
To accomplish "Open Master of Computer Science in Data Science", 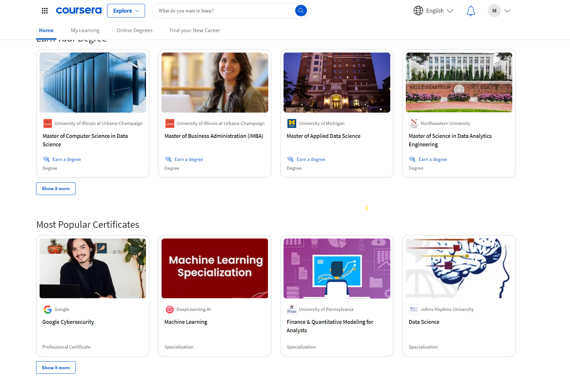I will click(85, 140).
